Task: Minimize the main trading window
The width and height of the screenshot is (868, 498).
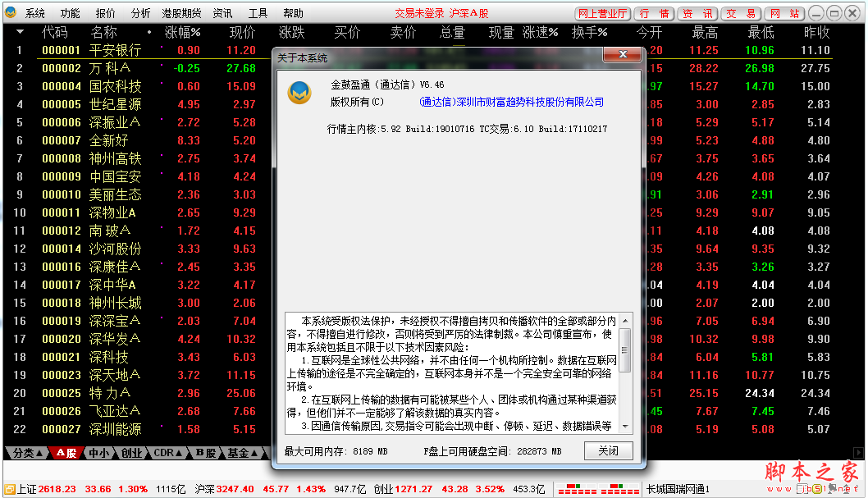Action: [x=816, y=13]
